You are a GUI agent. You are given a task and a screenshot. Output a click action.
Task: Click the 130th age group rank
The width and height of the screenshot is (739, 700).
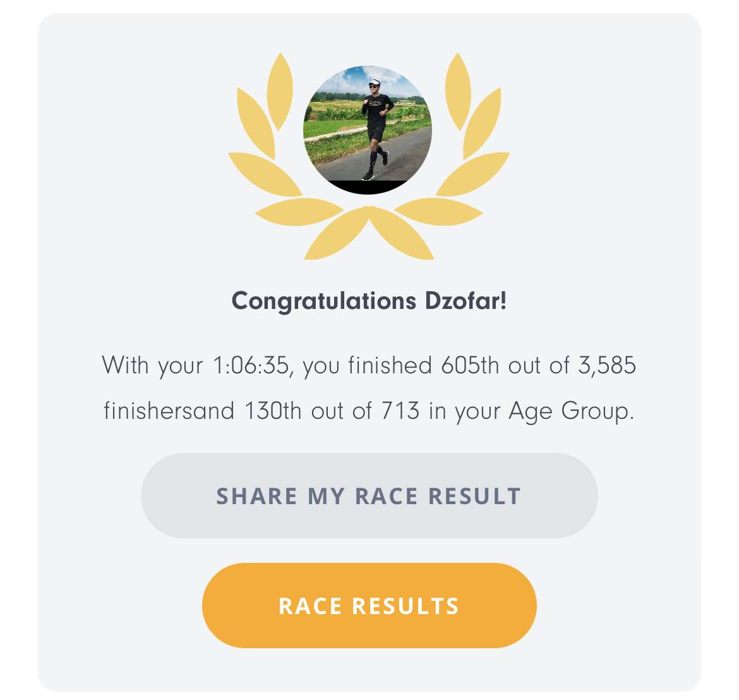coord(273,411)
